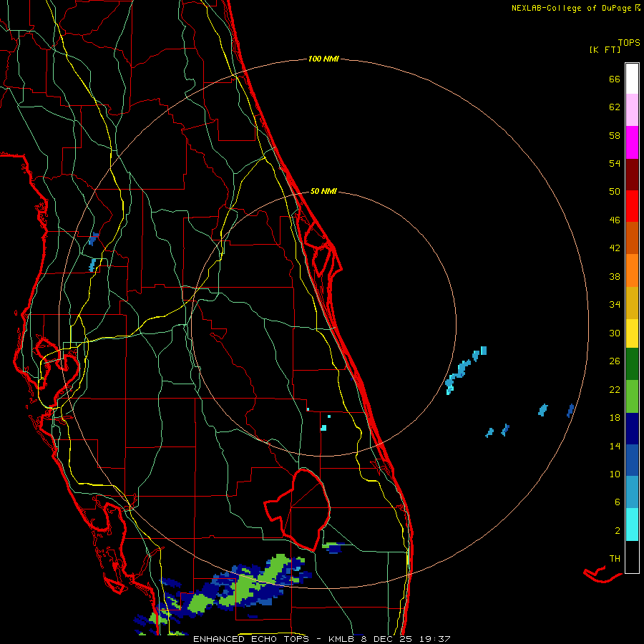Click the dark red 50 kft swatch
This screenshot has width=644, height=644.
pyautogui.click(x=632, y=175)
